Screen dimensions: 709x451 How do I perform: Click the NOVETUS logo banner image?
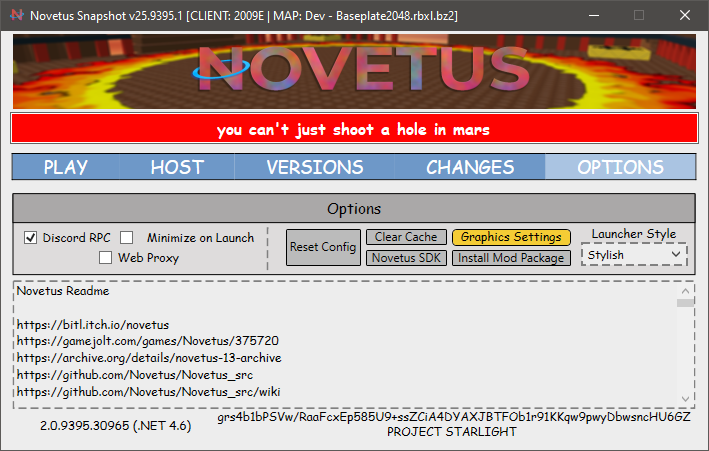click(x=354, y=71)
